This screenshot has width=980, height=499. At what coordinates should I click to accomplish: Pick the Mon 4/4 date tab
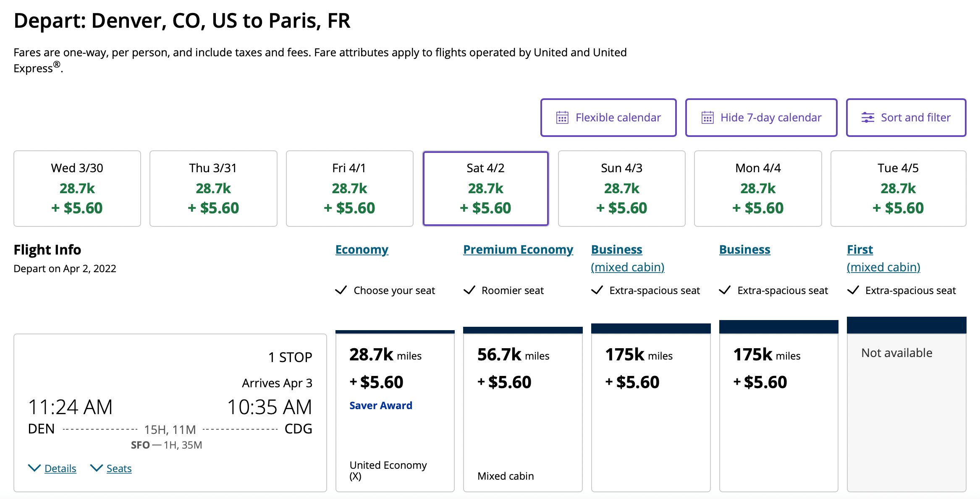[758, 189]
